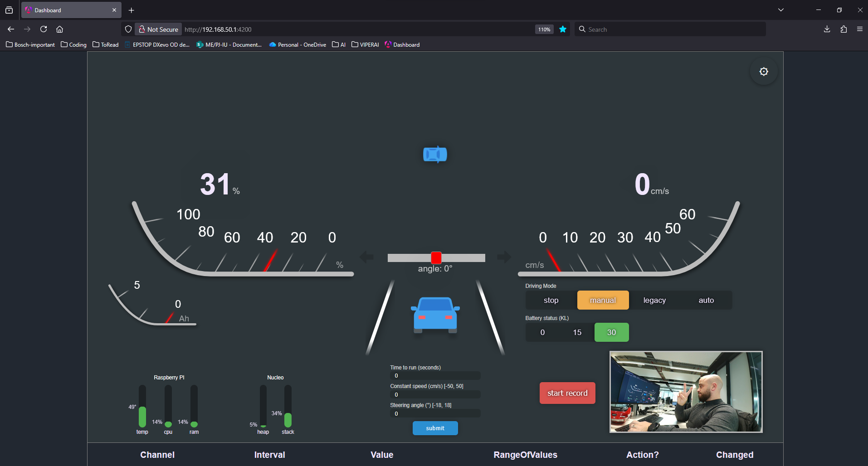
Task: Reload the page with refresh icon
Action: tap(44, 29)
